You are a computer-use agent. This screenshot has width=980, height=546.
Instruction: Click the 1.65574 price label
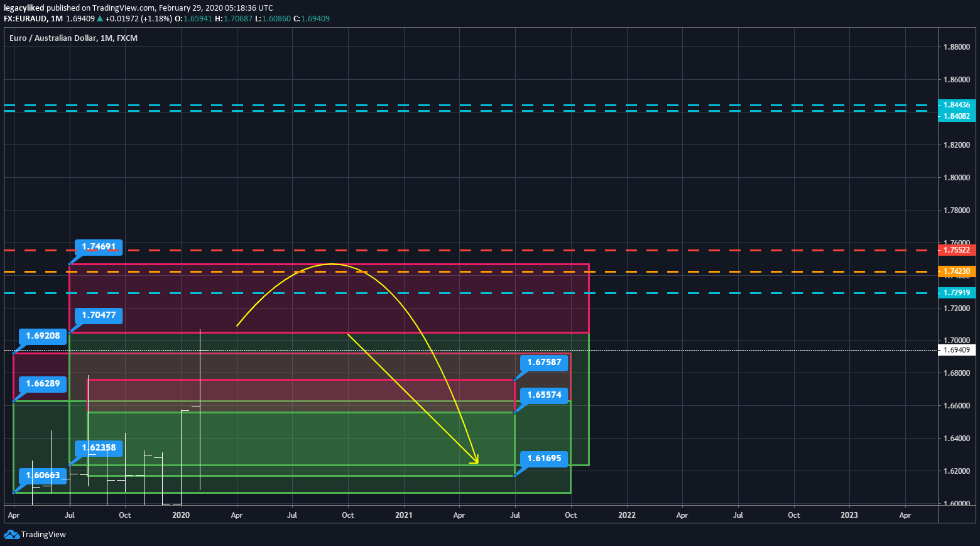pos(544,395)
